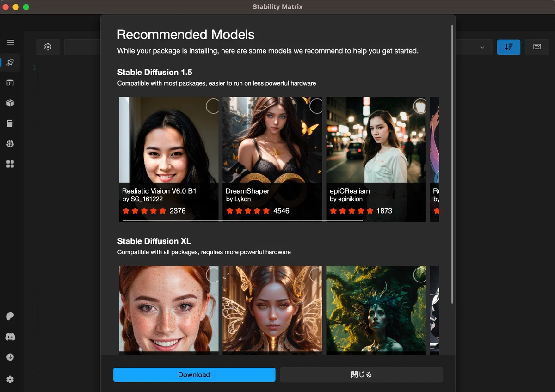Open the Discord icon in sidebar
Screen dimensions: 555x392
tap(10, 337)
